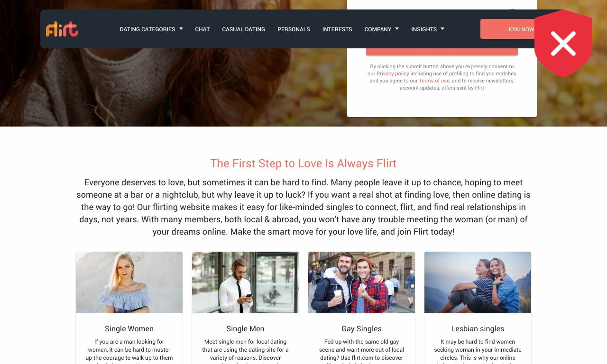Open the Interests menu item
The image size is (607, 364).
[337, 29]
